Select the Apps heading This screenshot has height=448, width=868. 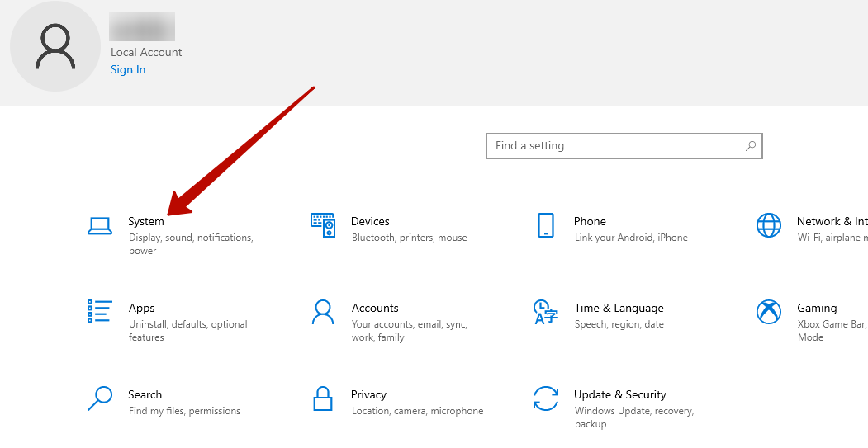[142, 309]
